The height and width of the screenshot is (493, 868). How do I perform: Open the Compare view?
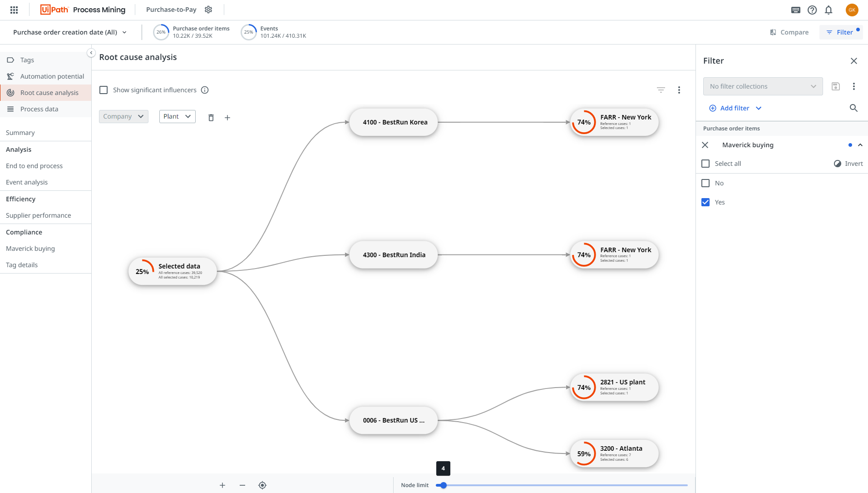[789, 32]
